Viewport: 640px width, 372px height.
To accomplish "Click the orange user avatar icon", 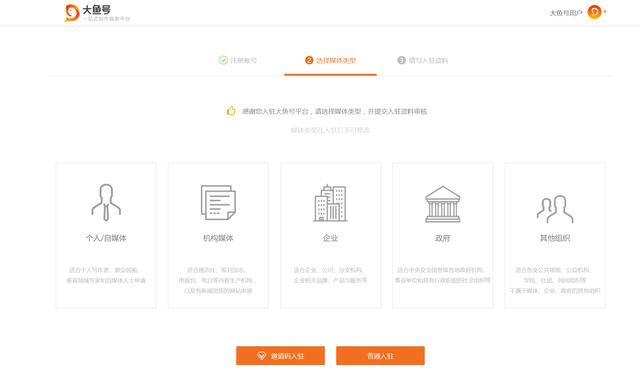I will (594, 12).
